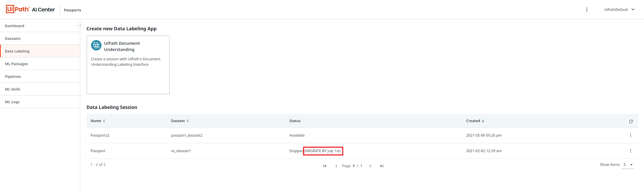Open the vertical ellipsis menu in header

pyautogui.click(x=587, y=10)
